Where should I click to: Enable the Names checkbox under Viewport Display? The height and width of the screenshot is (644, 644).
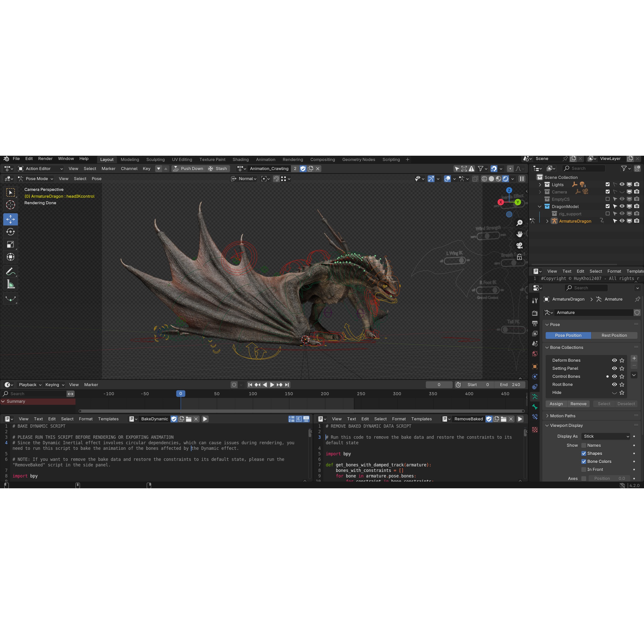click(584, 445)
